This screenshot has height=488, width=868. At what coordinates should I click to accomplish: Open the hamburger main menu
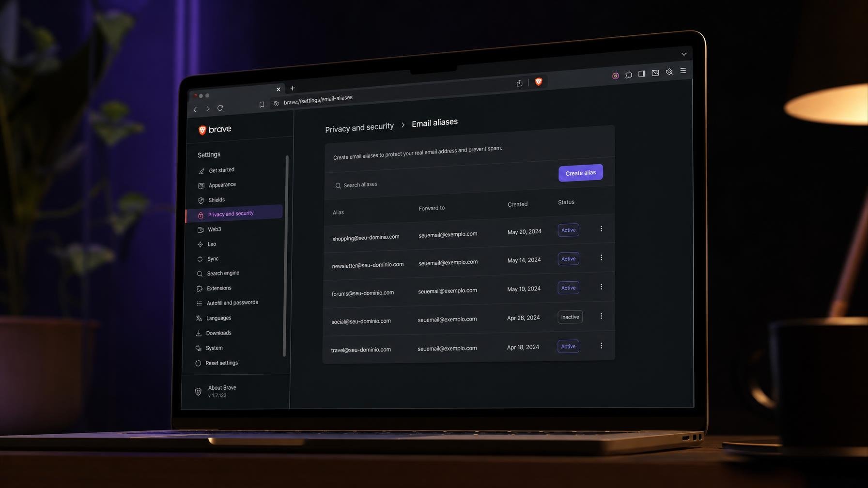(683, 71)
